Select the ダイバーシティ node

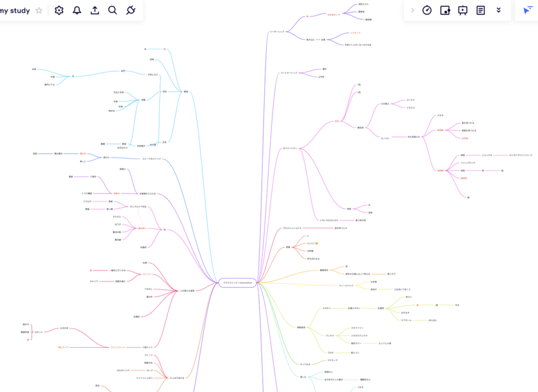(290, 148)
